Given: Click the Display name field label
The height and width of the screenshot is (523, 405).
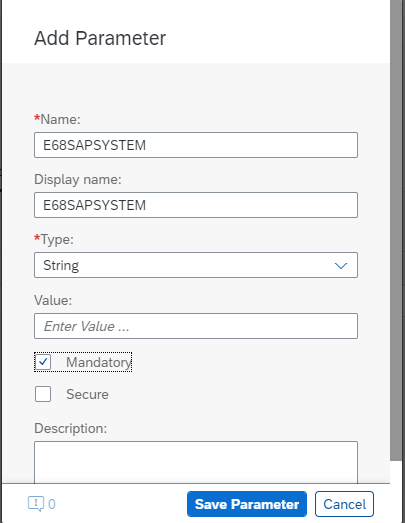Looking at the screenshot, I should point(78,179).
